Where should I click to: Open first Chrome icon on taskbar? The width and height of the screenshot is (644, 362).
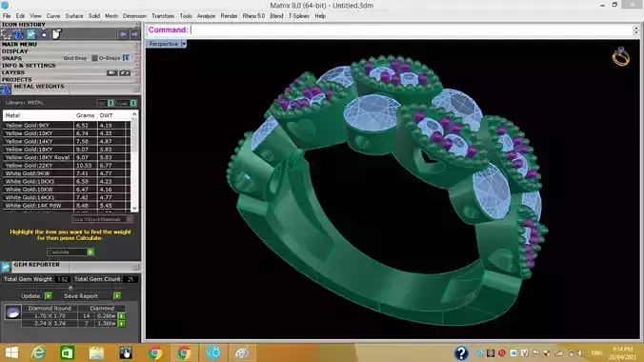point(155,352)
